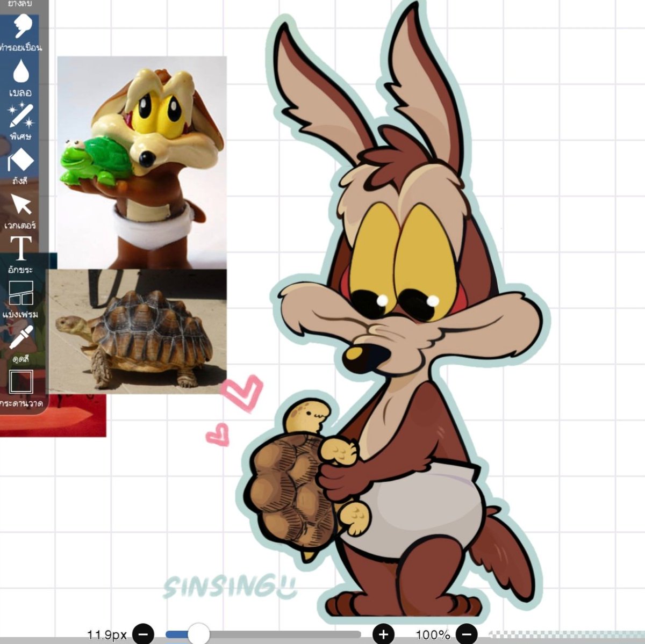
Task: Decrease brush size with minus button
Action: coord(143,634)
